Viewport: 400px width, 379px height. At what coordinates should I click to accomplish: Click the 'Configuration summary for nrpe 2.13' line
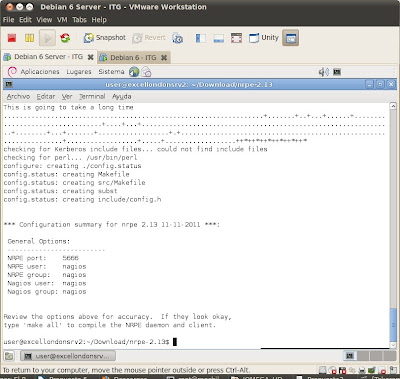coord(112,225)
